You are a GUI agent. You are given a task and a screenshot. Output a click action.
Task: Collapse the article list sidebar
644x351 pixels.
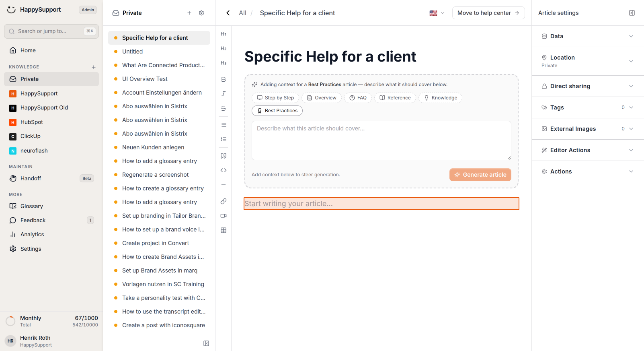point(206,343)
